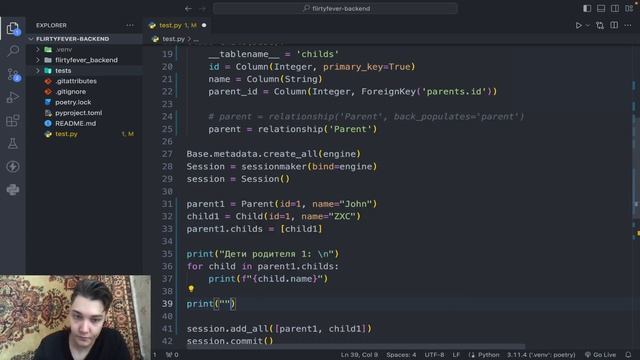
Task: Customize layout from title bar
Action: (x=629, y=8)
